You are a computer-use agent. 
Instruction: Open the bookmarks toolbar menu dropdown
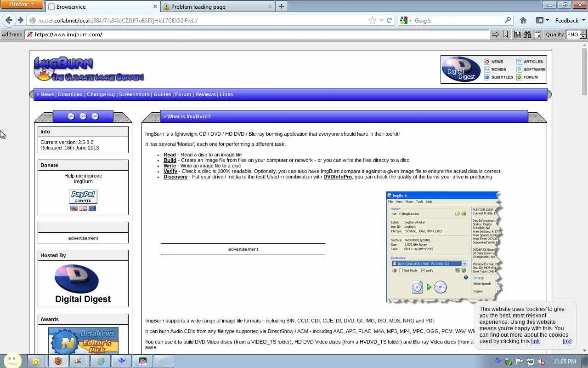(x=543, y=20)
